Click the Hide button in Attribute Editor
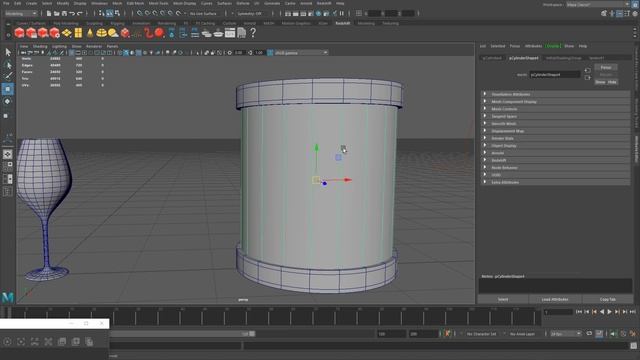The width and height of the screenshot is (640, 360). 612,82
